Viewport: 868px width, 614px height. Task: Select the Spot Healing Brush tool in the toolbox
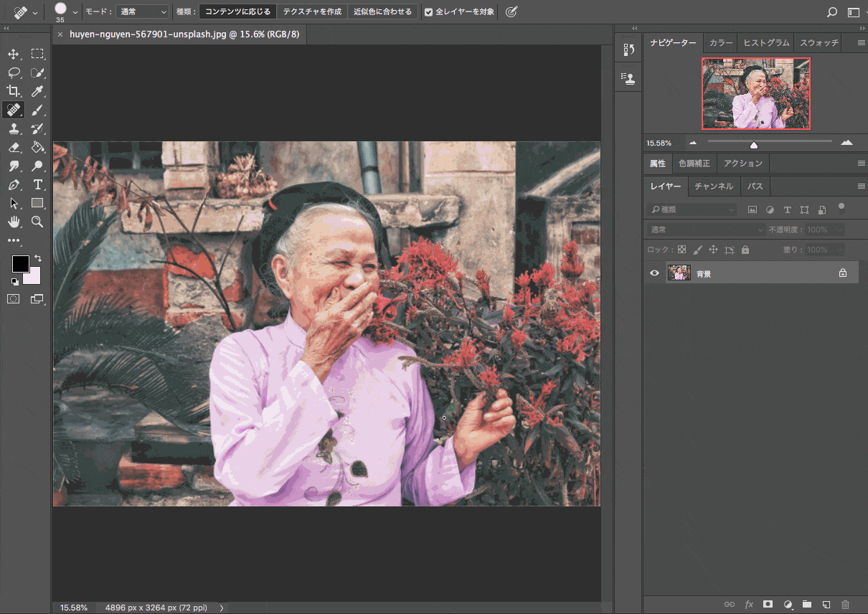point(14,110)
